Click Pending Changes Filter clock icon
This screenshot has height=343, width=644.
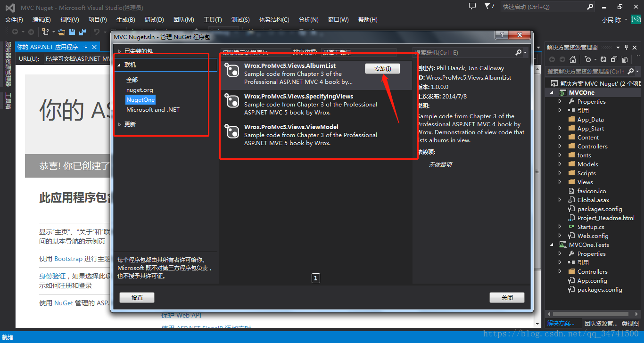click(587, 59)
